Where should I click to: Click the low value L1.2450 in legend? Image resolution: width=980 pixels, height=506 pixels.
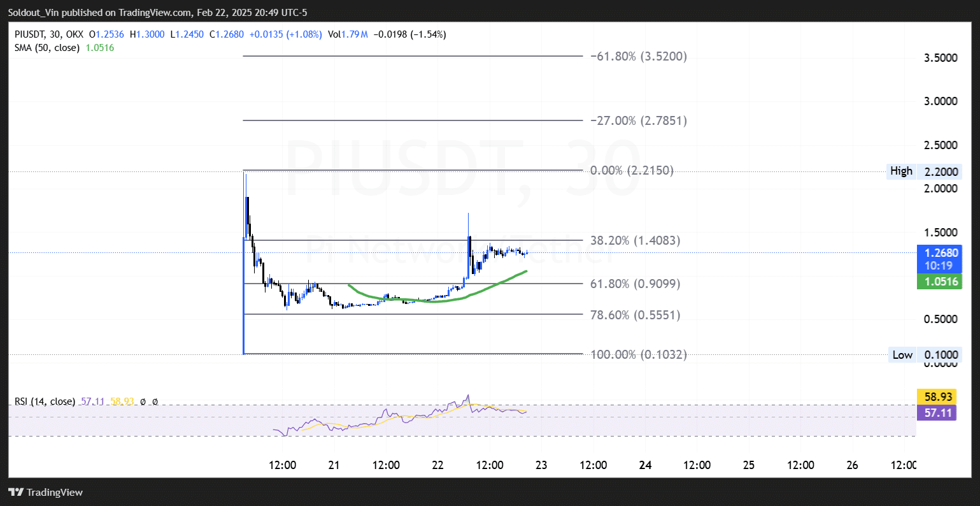click(187, 34)
